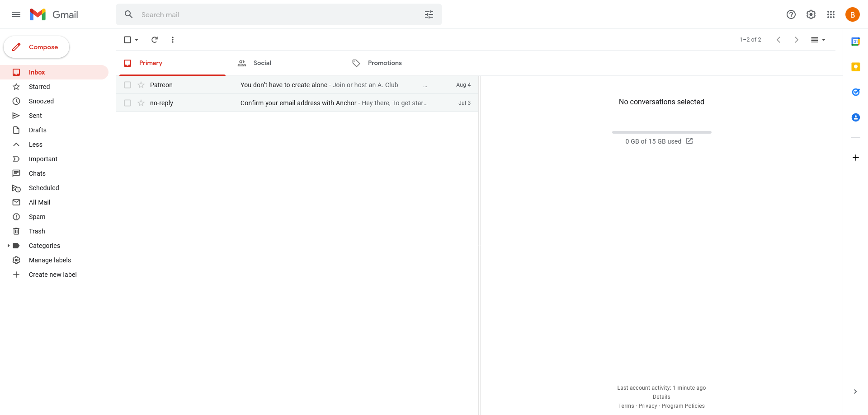
Task: Open the Google apps launcher
Action: tap(831, 14)
